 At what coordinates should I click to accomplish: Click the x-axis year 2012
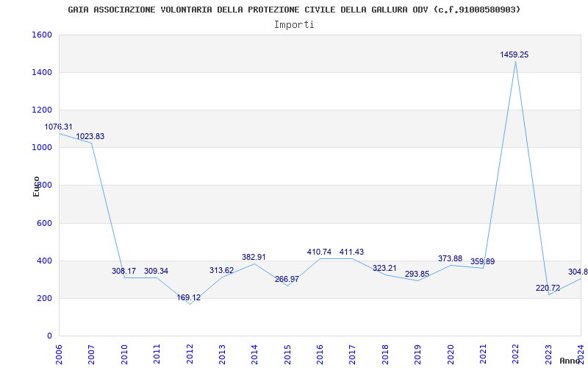click(190, 354)
